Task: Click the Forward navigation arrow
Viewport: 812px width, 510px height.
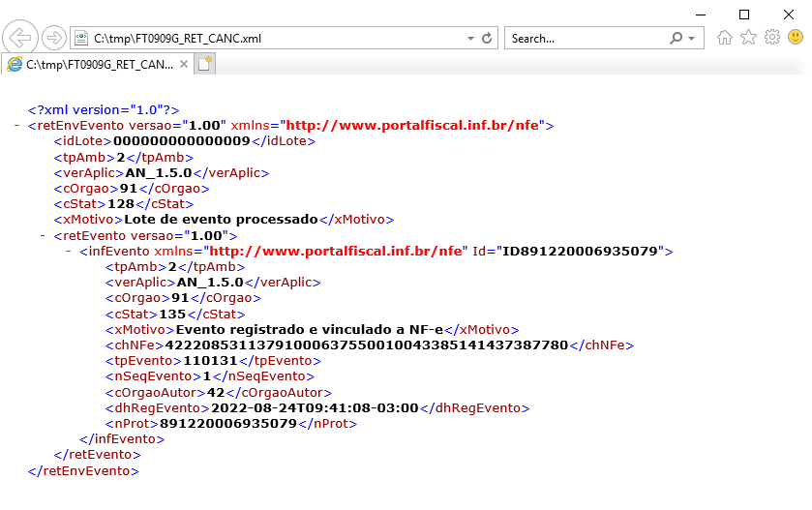Action: [54, 38]
